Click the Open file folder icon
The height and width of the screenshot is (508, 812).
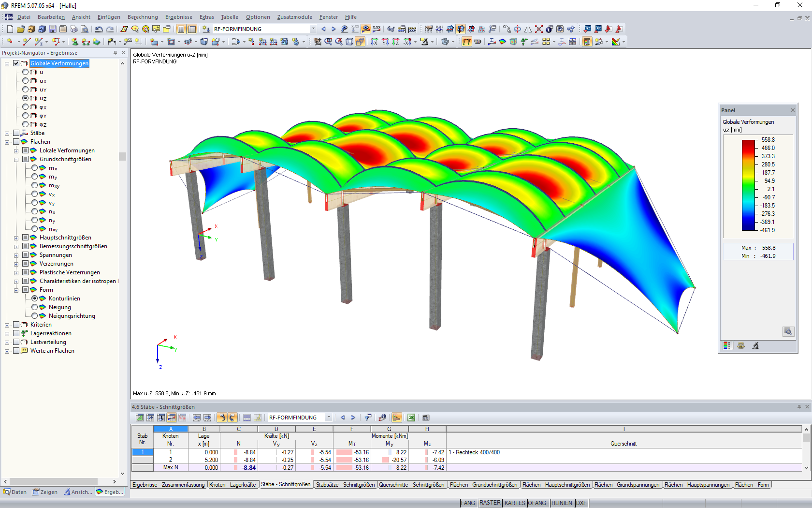coord(21,29)
